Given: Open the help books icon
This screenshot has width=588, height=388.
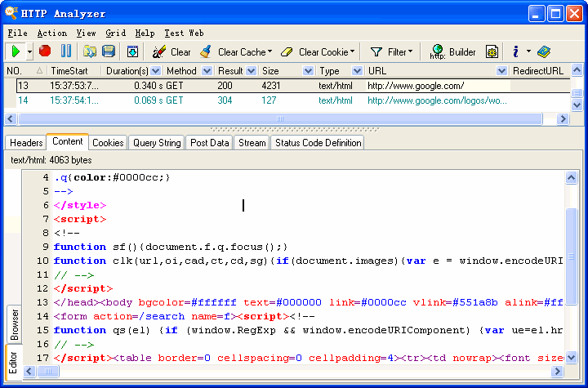Looking at the screenshot, I should coord(544,51).
